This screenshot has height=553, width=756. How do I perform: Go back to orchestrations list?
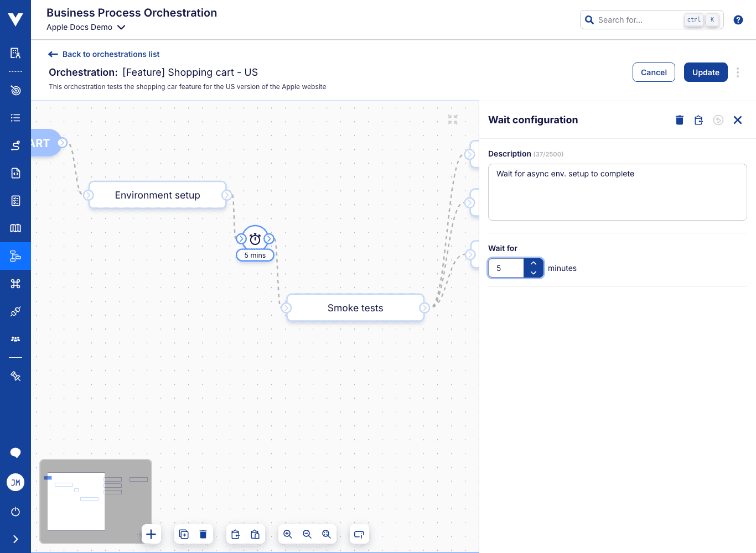click(x=103, y=54)
